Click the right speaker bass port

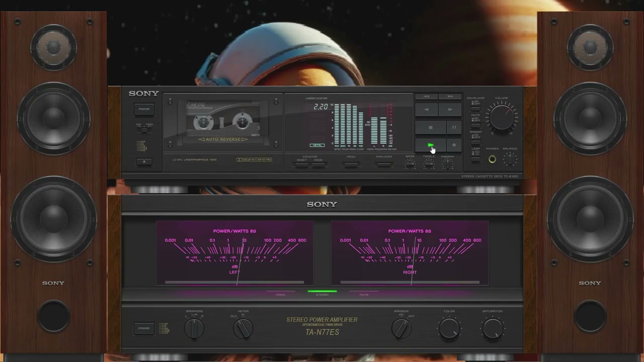[x=590, y=316]
